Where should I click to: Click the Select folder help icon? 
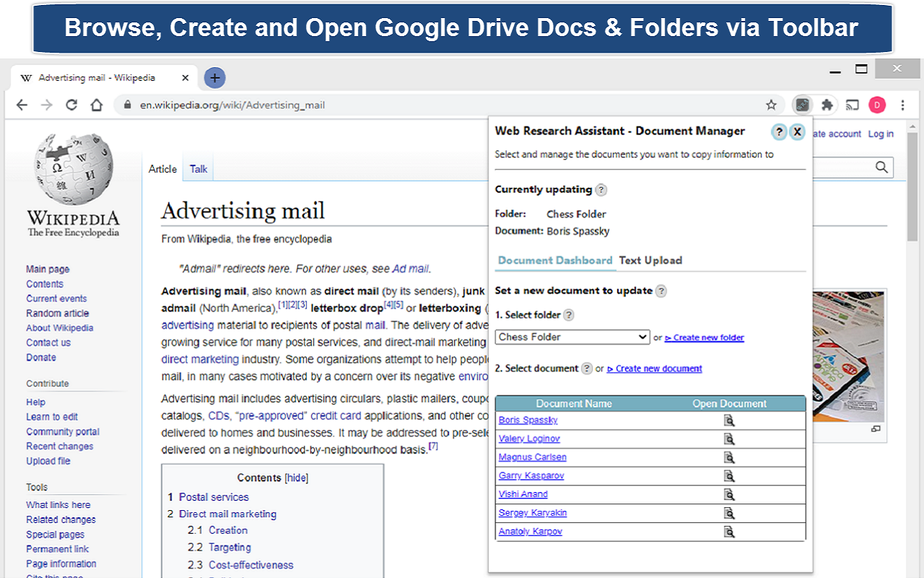pos(570,315)
